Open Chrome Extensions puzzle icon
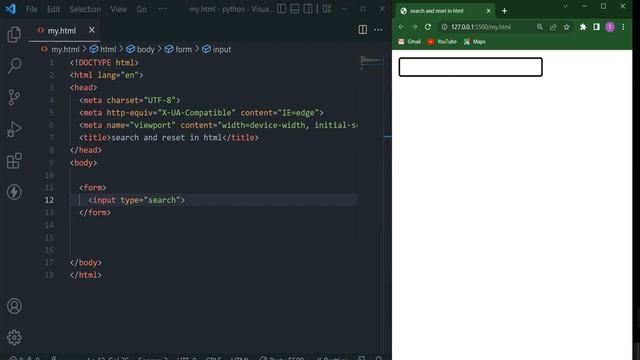The height and width of the screenshot is (360, 640). [583, 27]
